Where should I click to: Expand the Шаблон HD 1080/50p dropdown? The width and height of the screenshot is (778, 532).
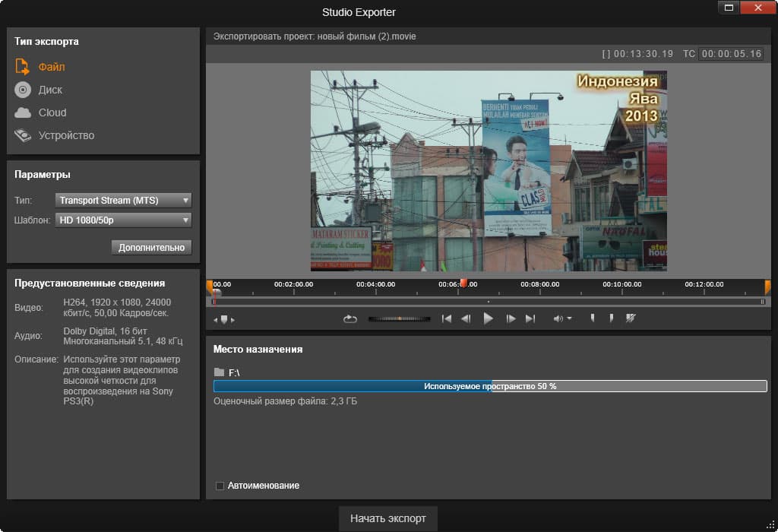[x=123, y=220]
